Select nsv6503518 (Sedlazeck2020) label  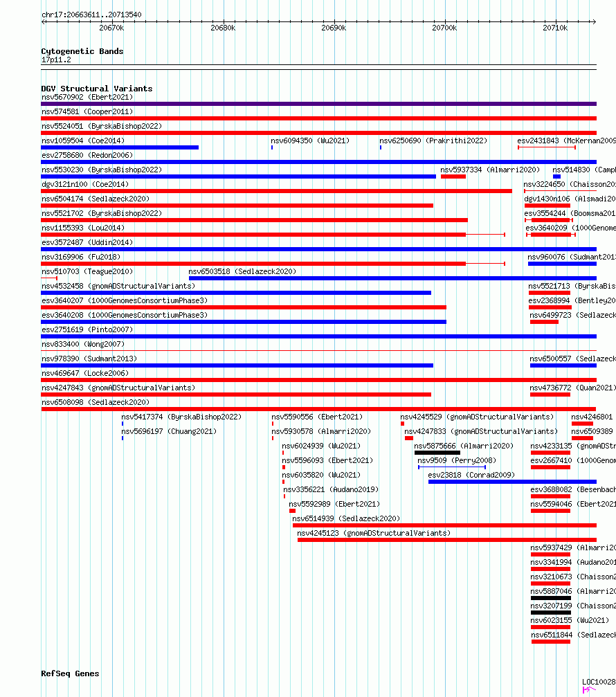pyautogui.click(x=242, y=271)
